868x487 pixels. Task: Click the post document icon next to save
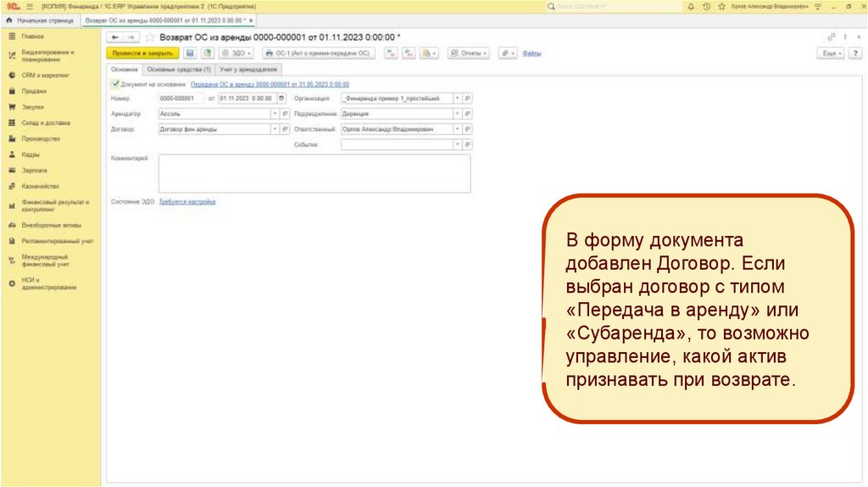206,53
